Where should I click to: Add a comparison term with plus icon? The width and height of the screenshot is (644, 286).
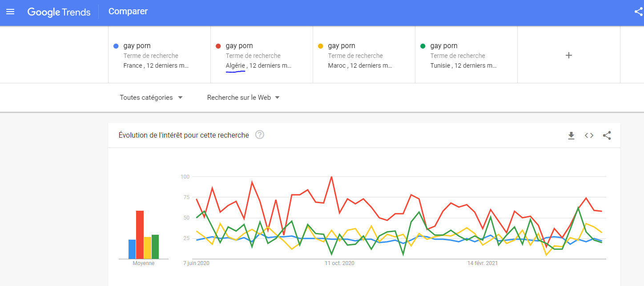(568, 55)
